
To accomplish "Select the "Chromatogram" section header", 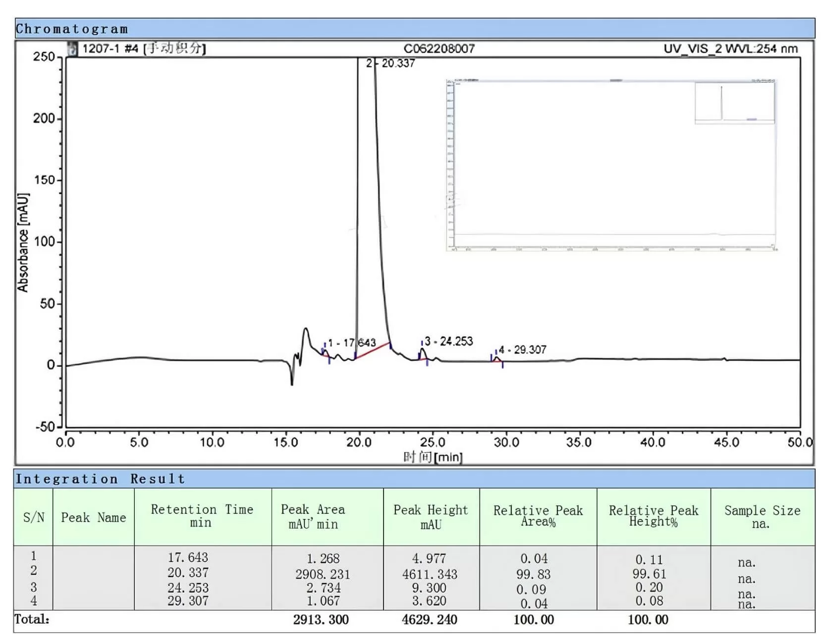I will [72, 29].
